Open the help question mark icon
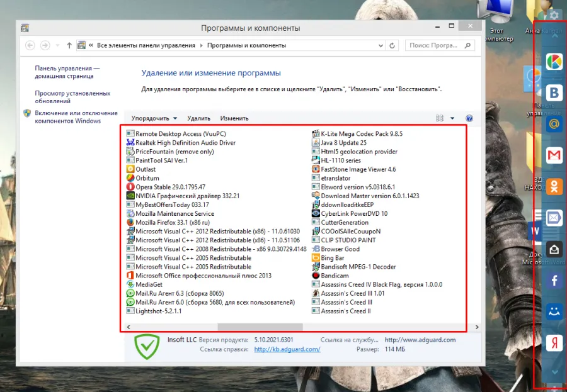This screenshot has height=392, width=567. 469,118
